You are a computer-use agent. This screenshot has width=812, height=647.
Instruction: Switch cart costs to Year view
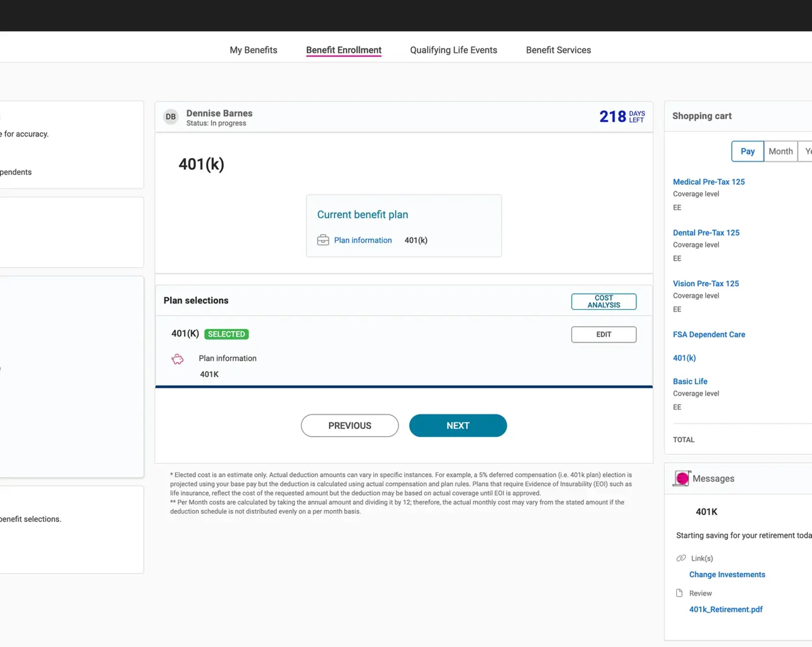point(808,151)
